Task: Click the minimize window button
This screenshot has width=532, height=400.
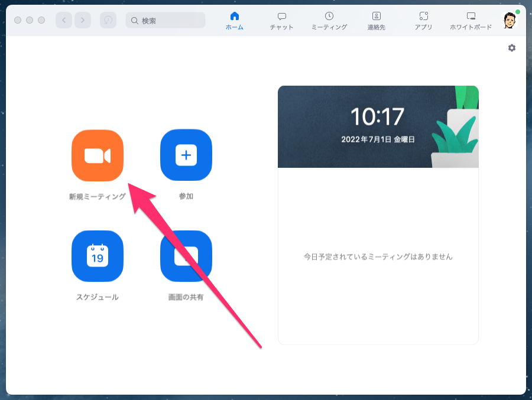Action: coord(30,20)
